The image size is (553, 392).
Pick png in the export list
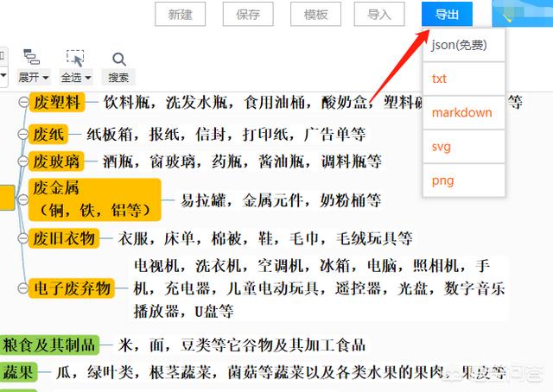(442, 180)
